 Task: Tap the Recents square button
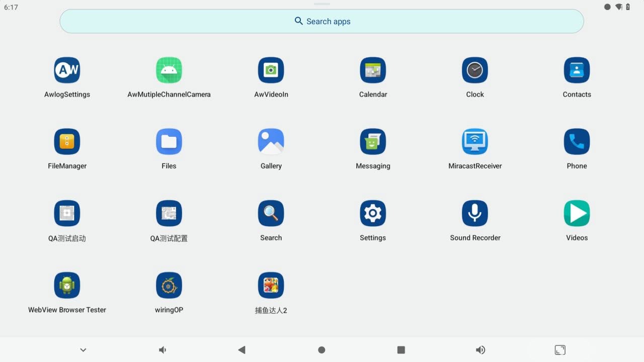pyautogui.click(x=401, y=350)
